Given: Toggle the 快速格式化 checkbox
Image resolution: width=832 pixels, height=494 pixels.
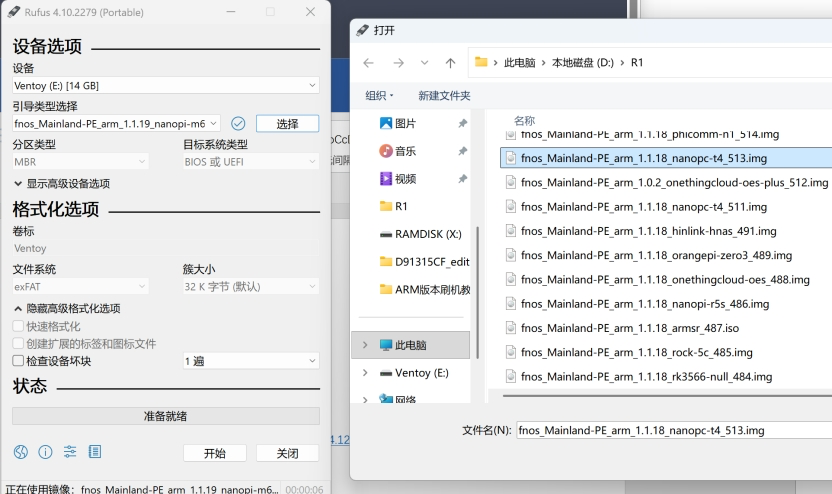Looking at the screenshot, I should point(18,327).
